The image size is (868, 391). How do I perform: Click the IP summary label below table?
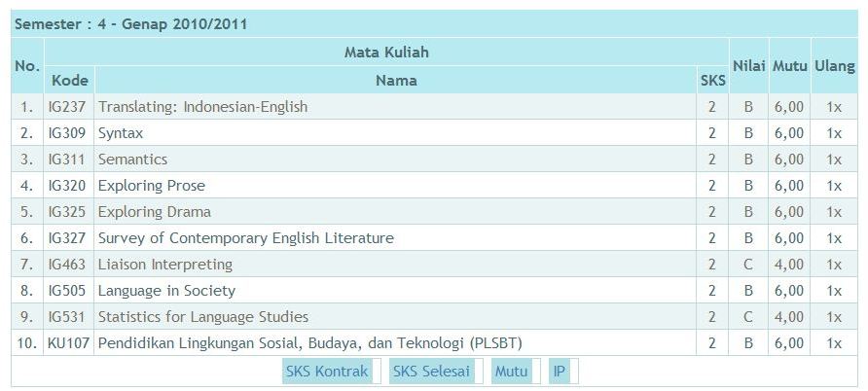[x=560, y=371]
